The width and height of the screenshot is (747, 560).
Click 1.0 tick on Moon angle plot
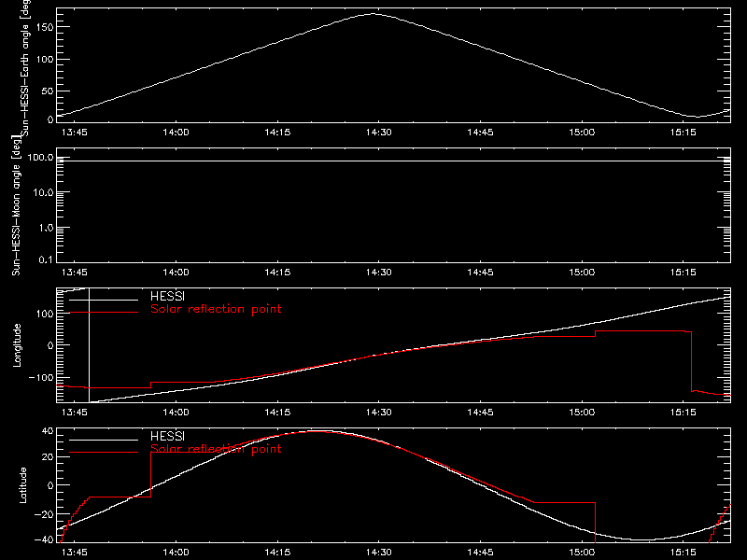point(46,228)
